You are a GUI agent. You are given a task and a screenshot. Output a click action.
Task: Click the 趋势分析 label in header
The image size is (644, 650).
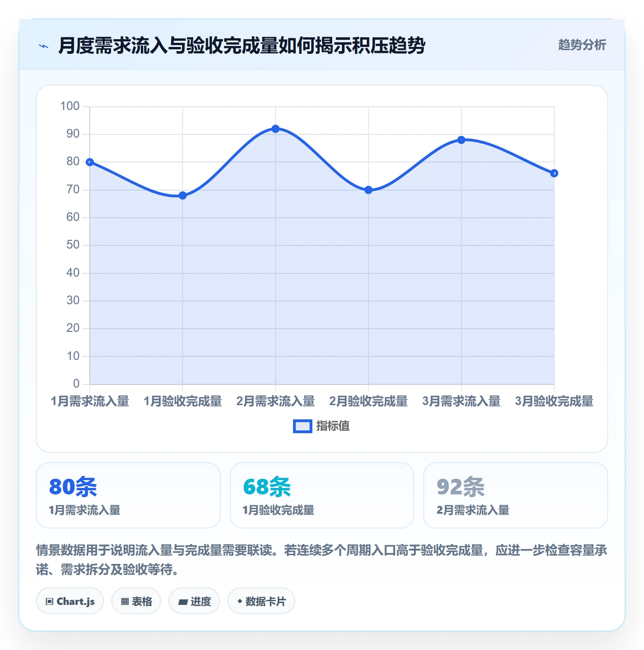pyautogui.click(x=582, y=45)
